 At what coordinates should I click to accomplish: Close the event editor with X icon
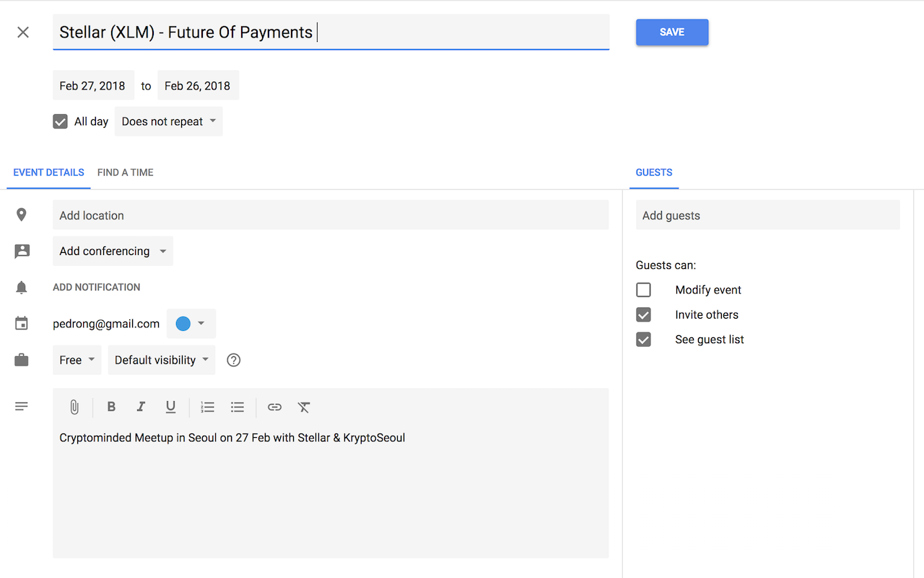(x=23, y=32)
